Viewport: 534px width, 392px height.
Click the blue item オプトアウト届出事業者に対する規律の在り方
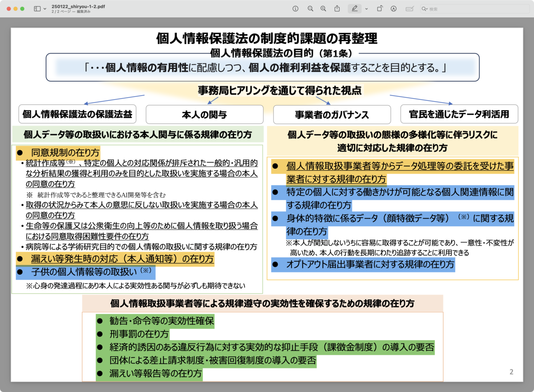point(364,265)
